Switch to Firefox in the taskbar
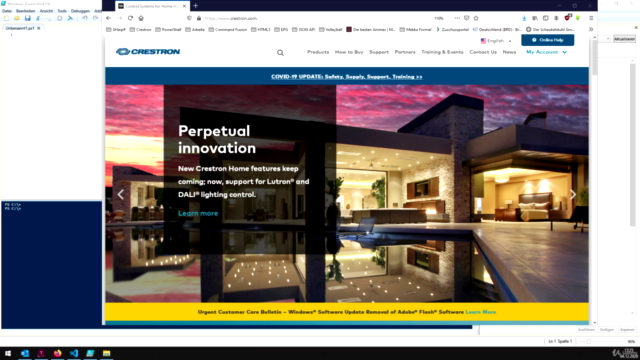This screenshot has width=640, height=360. [x=58, y=353]
